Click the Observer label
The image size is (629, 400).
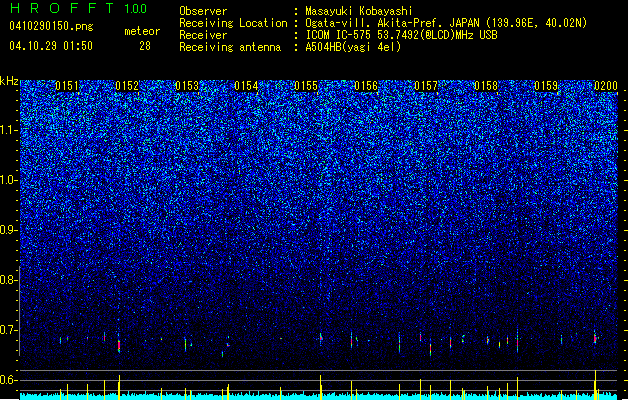pyautogui.click(x=203, y=11)
